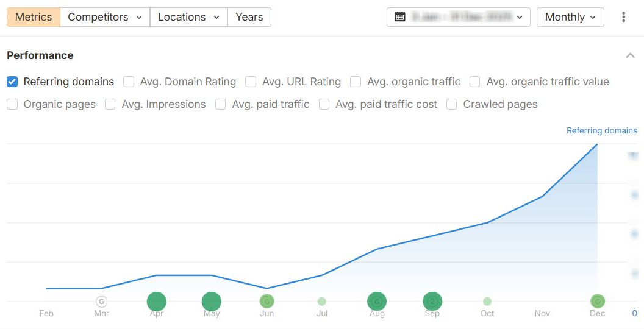
Task: Open the Locations dropdown menu
Action: pos(188,17)
